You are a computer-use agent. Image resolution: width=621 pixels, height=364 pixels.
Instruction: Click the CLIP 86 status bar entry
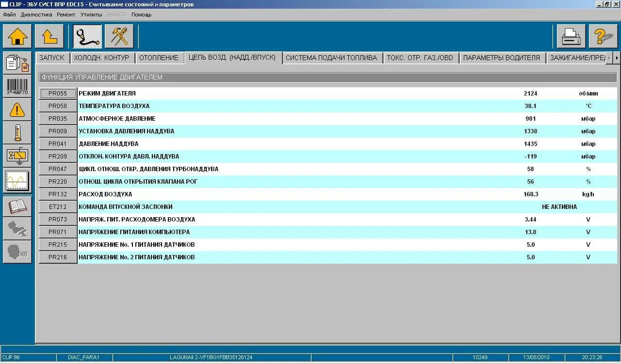[28, 358]
